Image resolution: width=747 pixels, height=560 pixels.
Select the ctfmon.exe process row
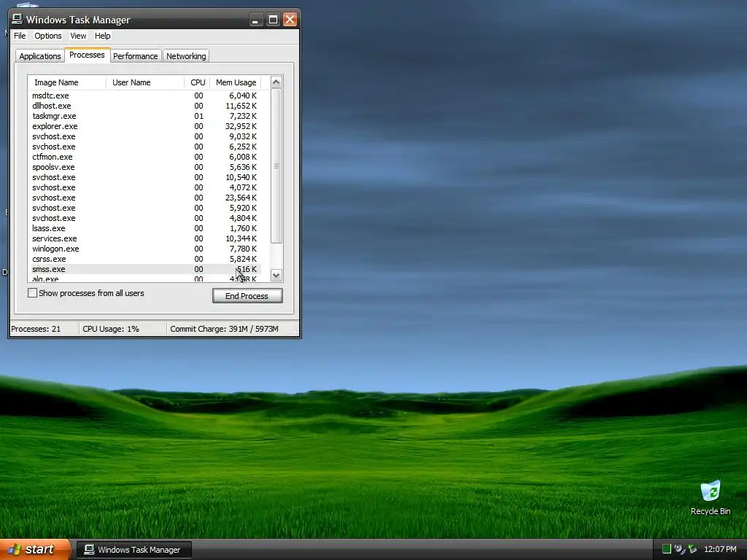coord(144,157)
